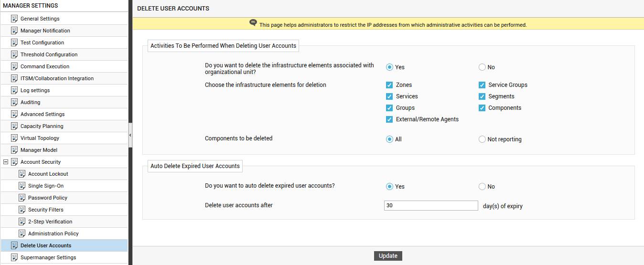The image size is (644, 265).
Task: Click the Test Configuration page icon
Action: click(14, 42)
